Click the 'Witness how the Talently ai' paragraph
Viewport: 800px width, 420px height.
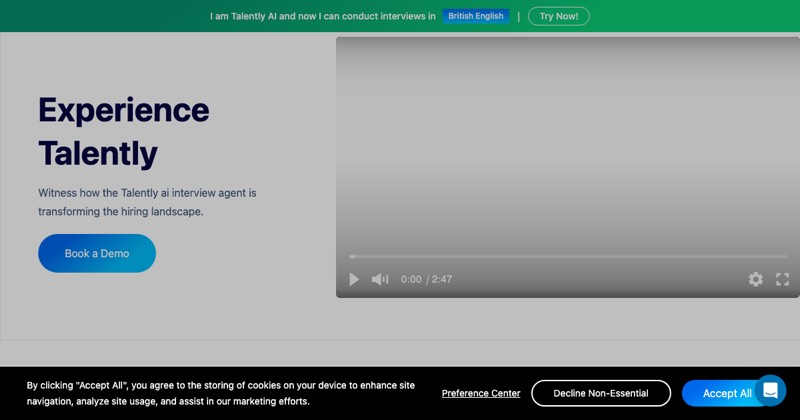(147, 202)
